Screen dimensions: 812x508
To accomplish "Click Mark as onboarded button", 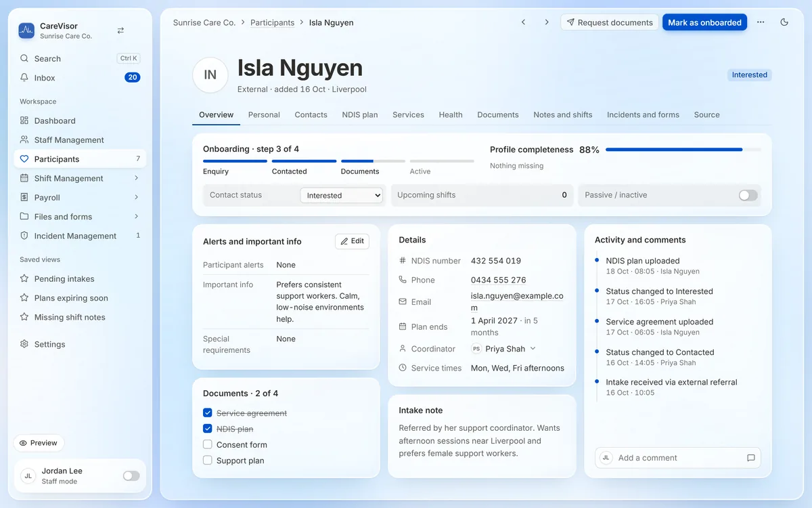I will (705, 22).
